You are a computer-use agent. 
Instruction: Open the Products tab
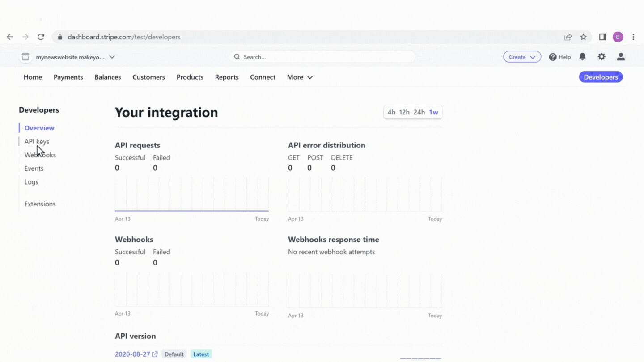click(190, 77)
